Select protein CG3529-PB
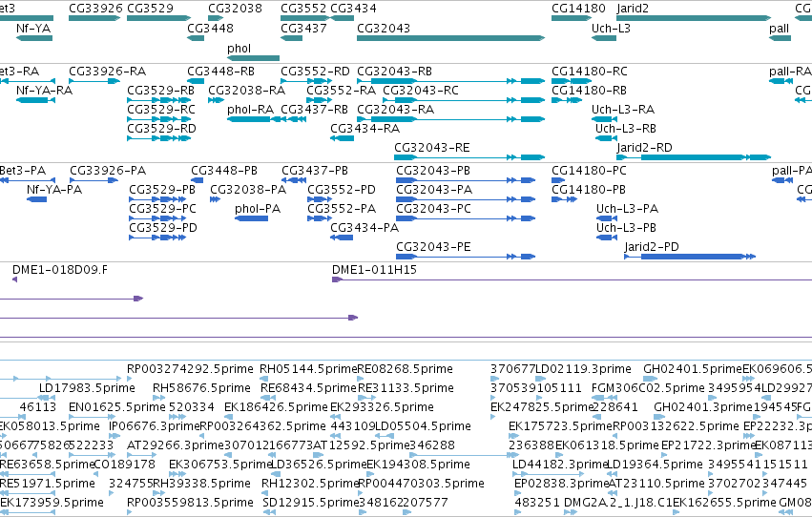The image size is (812, 517). [x=162, y=190]
